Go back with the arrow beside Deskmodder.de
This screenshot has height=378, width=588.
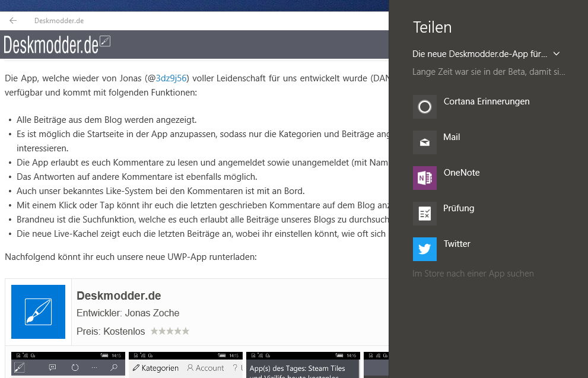13,21
